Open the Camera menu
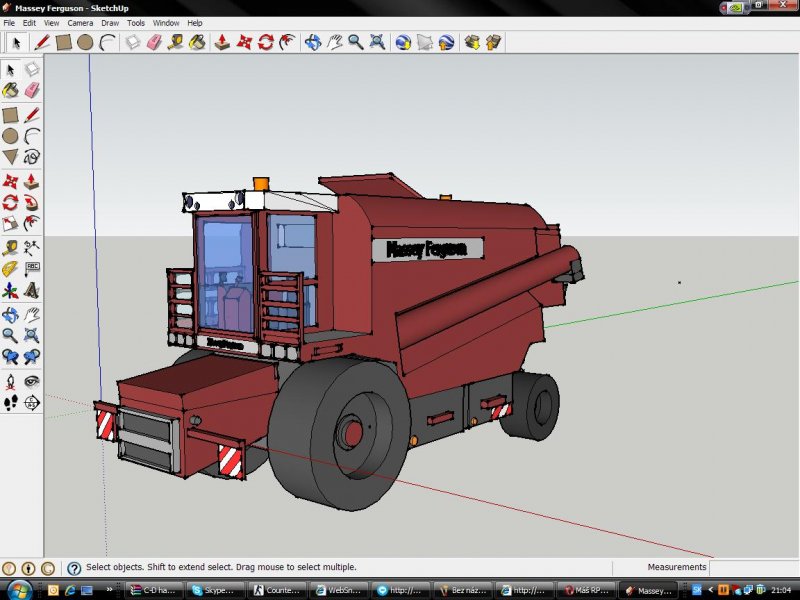 (80, 22)
